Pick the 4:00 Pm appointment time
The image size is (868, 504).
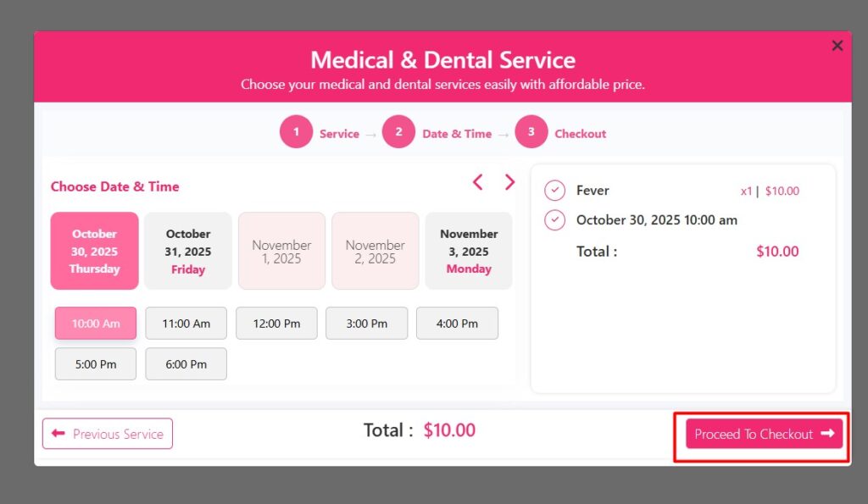click(x=457, y=323)
